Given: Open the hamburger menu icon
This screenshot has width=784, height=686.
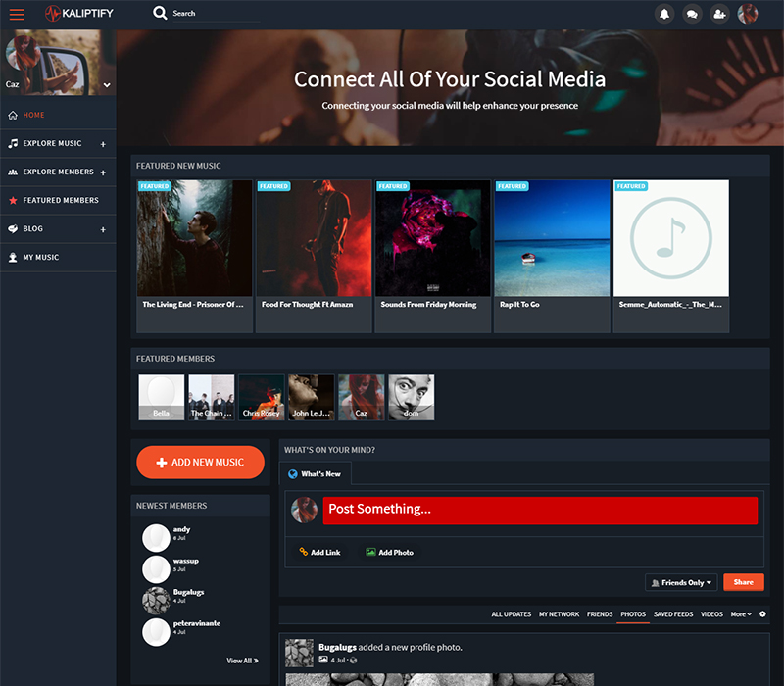Looking at the screenshot, I should 17,14.
